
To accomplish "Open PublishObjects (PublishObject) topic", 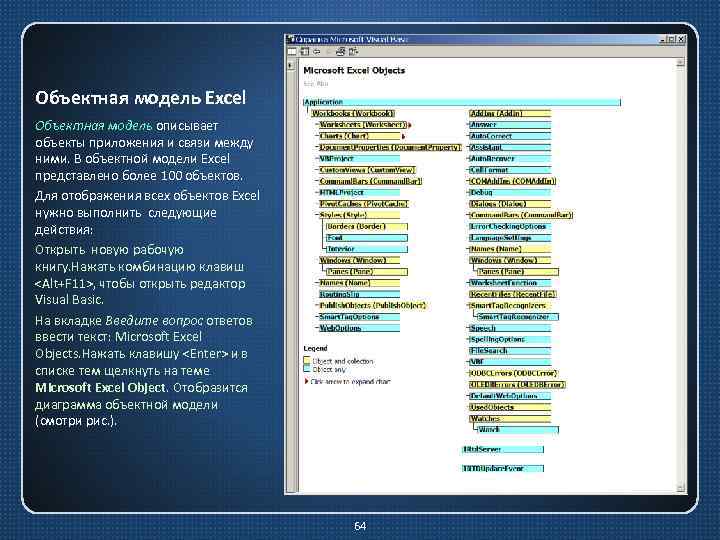I will 372,305.
